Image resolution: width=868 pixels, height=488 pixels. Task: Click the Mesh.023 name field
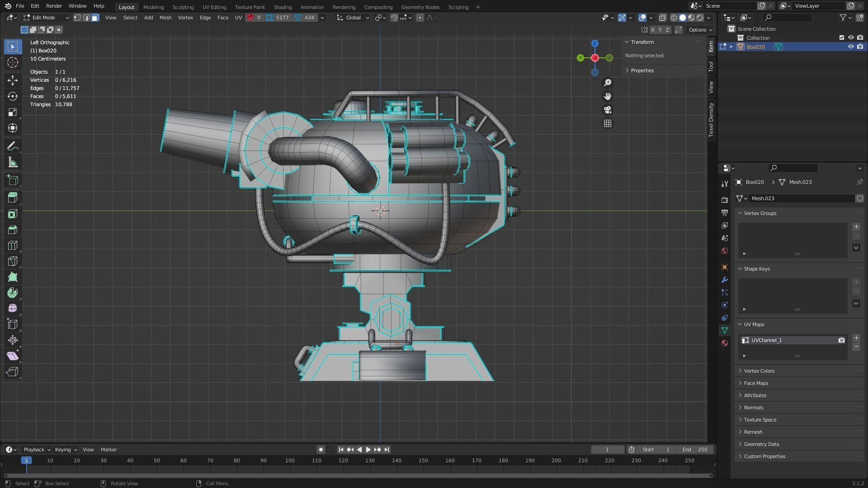[x=802, y=198]
